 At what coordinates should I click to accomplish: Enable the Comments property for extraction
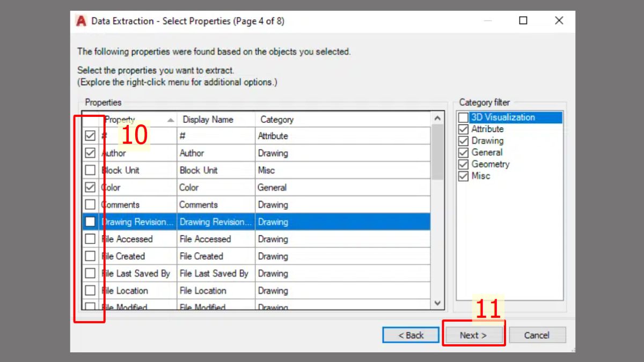pyautogui.click(x=90, y=204)
